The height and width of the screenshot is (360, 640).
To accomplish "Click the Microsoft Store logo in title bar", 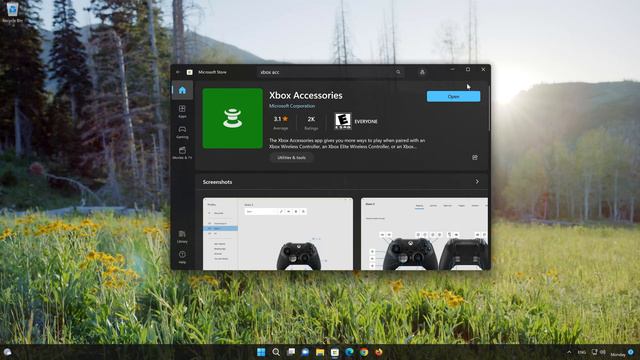I will (x=189, y=72).
